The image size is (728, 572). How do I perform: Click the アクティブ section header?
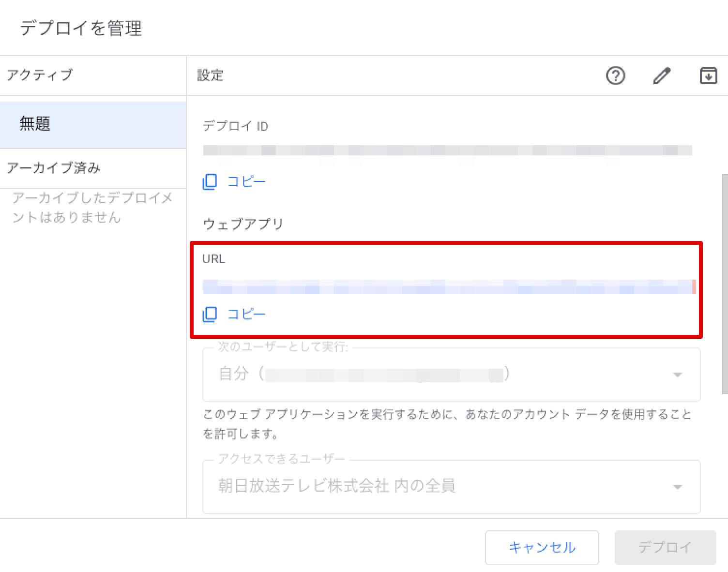click(x=40, y=75)
